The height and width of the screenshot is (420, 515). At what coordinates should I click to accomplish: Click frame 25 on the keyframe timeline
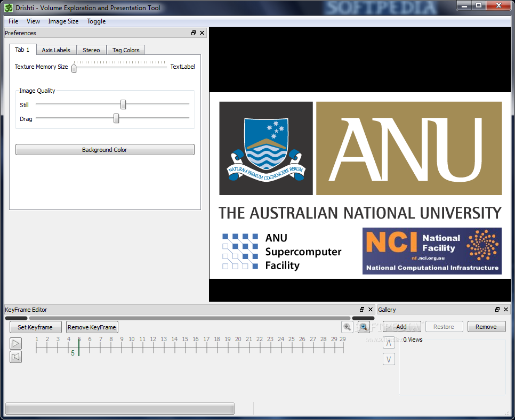click(291, 345)
